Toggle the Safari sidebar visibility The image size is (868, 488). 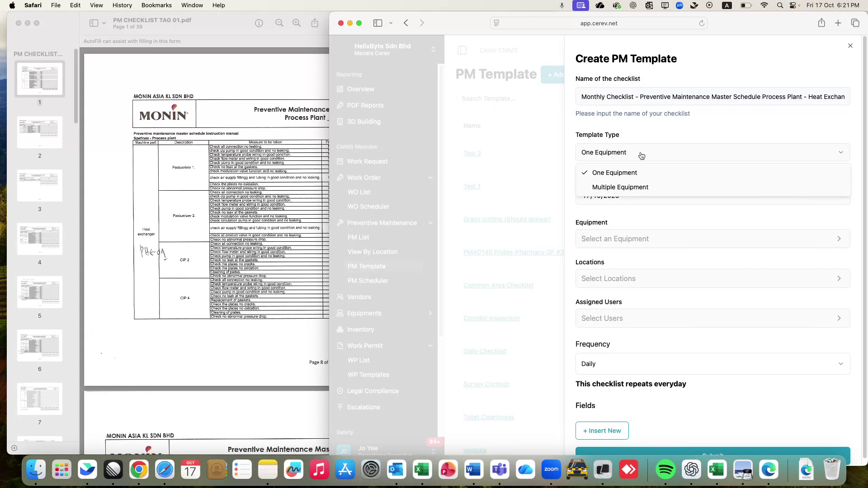coord(378,23)
